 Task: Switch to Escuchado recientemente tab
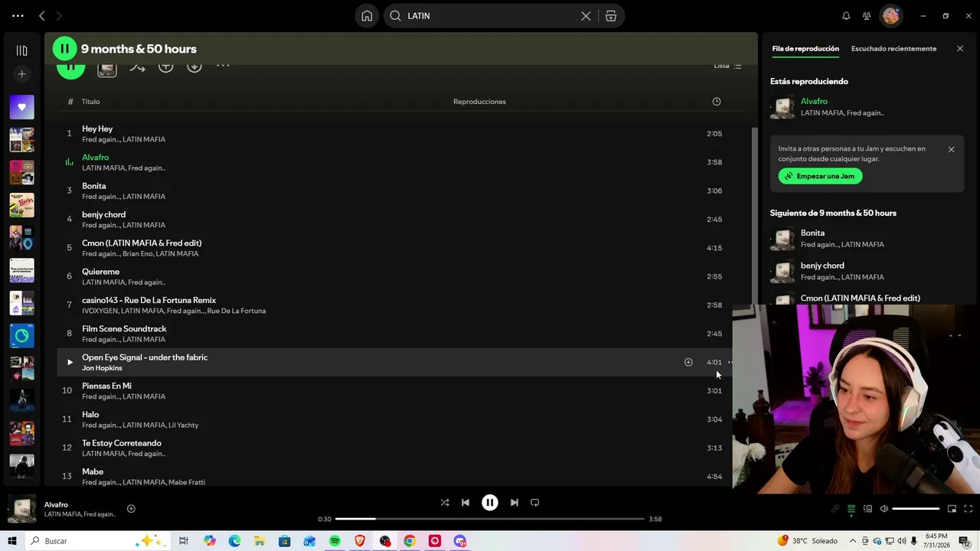coord(893,49)
